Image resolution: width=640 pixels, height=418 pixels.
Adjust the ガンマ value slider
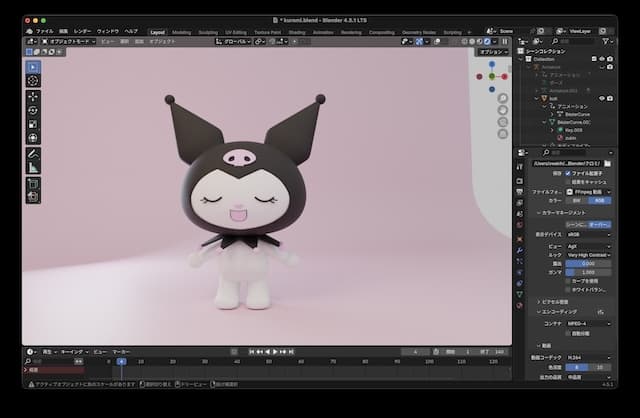click(589, 272)
